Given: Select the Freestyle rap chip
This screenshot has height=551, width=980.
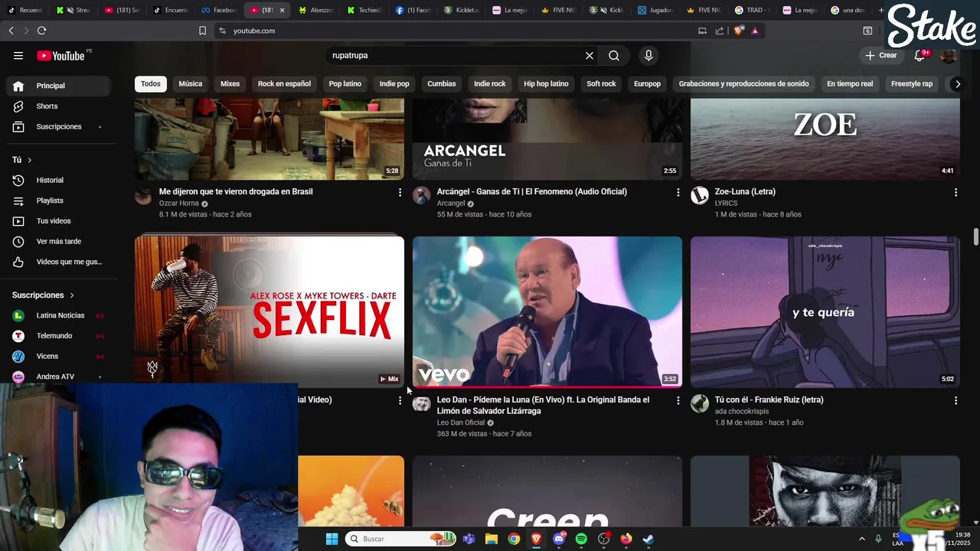Looking at the screenshot, I should click(x=912, y=83).
